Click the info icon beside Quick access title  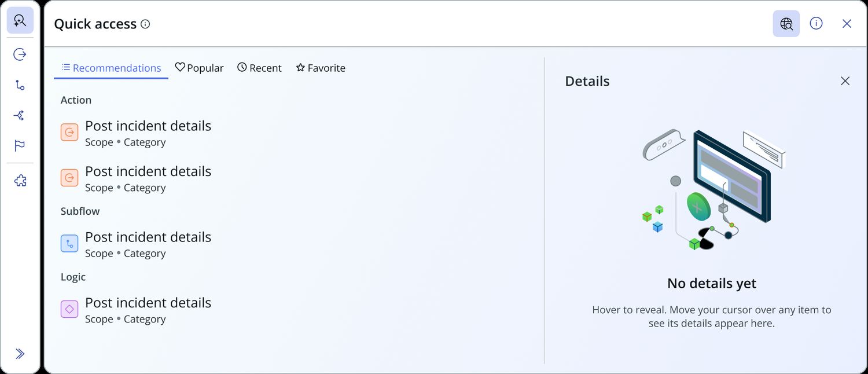pyautogui.click(x=145, y=24)
